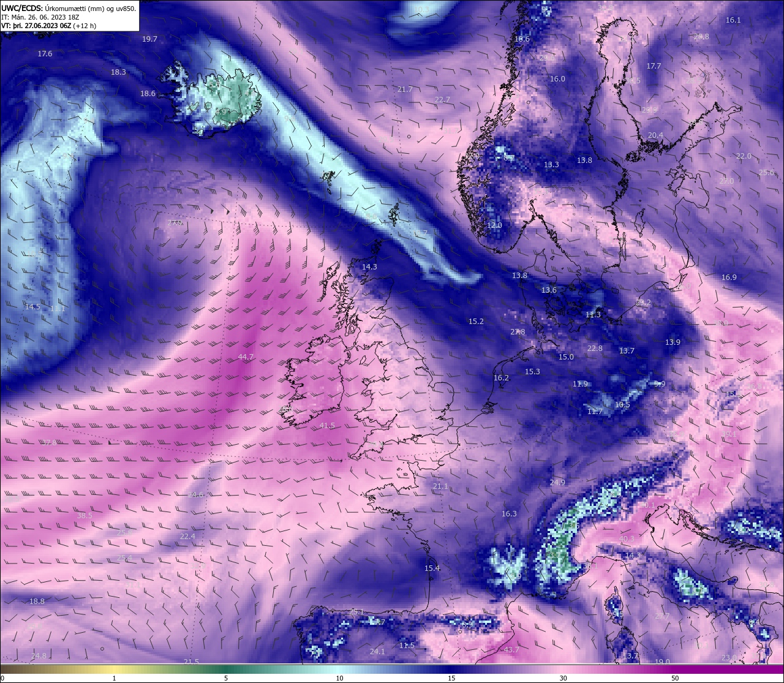Click the 40.3 value label
784x683 pixels.
point(627,539)
